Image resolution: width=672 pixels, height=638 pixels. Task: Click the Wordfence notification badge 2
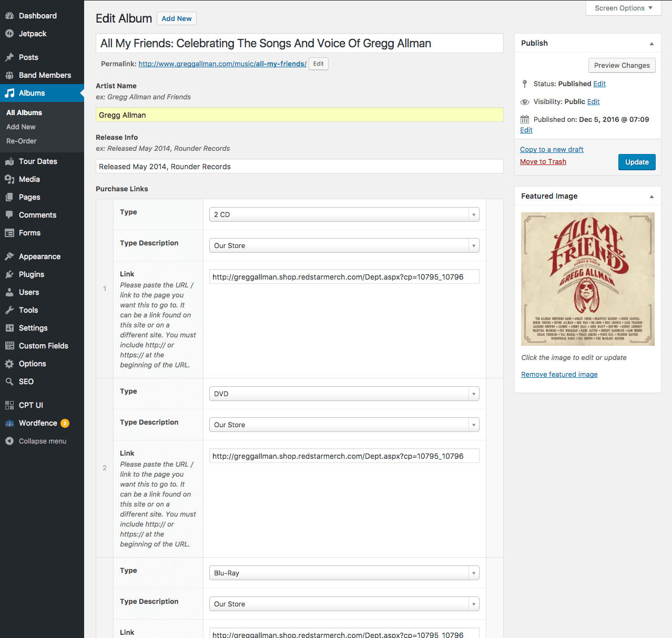pos(65,423)
